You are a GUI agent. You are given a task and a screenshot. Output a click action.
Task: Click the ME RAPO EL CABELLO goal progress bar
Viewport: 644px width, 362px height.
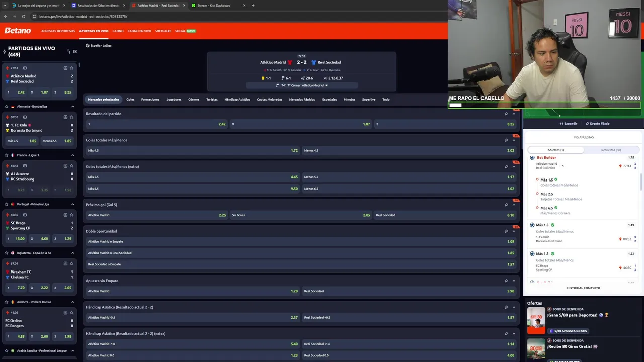tap(544, 105)
